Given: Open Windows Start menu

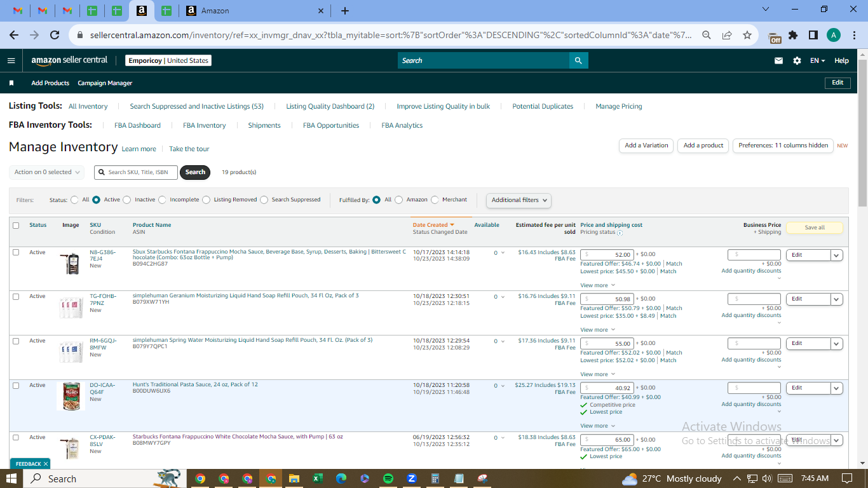Looking at the screenshot, I should [13, 478].
